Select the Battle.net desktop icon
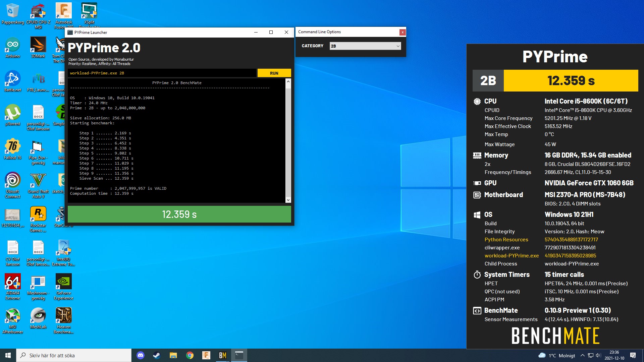This screenshot has width=644, height=362. [13, 81]
